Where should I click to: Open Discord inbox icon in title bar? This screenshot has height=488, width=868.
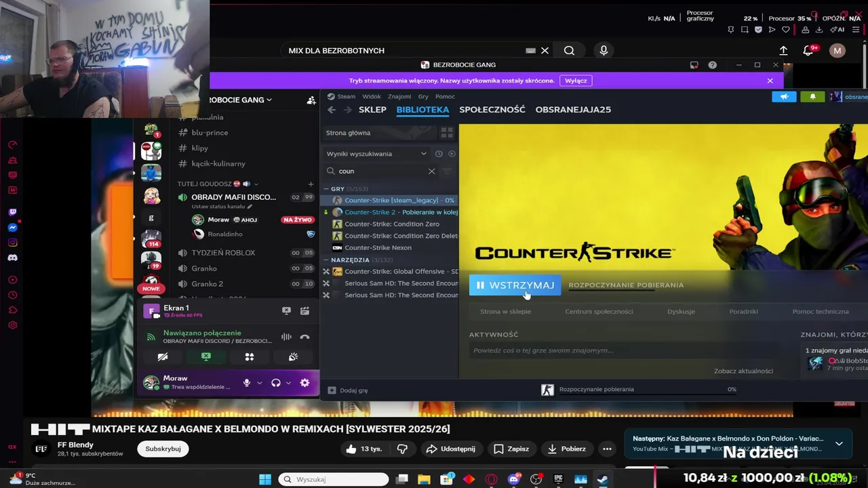pos(694,65)
